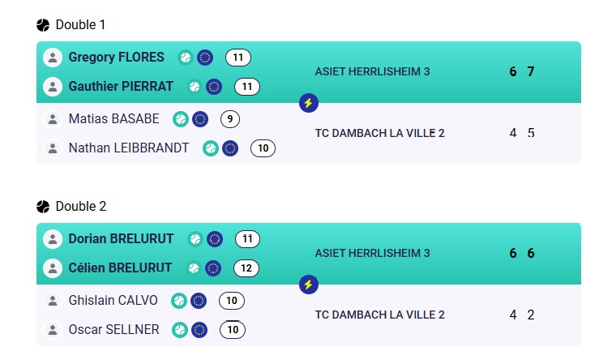616x364 pixels.
Task: Open TC DAMBACH LA VILLE 2 team in Double 2
Action: click(379, 315)
